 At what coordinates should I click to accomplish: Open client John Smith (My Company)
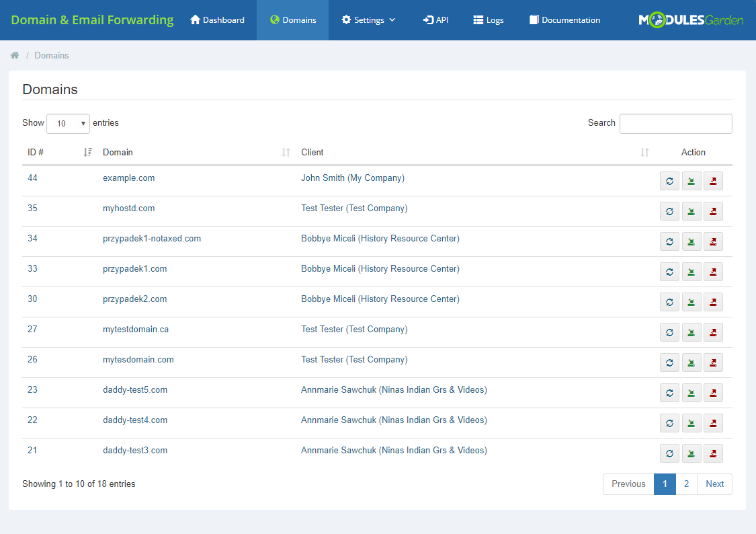(x=353, y=178)
